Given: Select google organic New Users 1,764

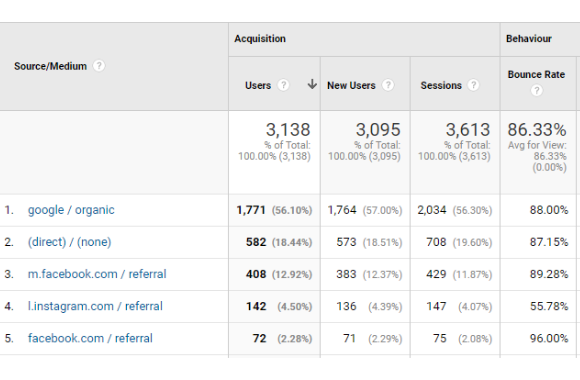Looking at the screenshot, I should [342, 210].
